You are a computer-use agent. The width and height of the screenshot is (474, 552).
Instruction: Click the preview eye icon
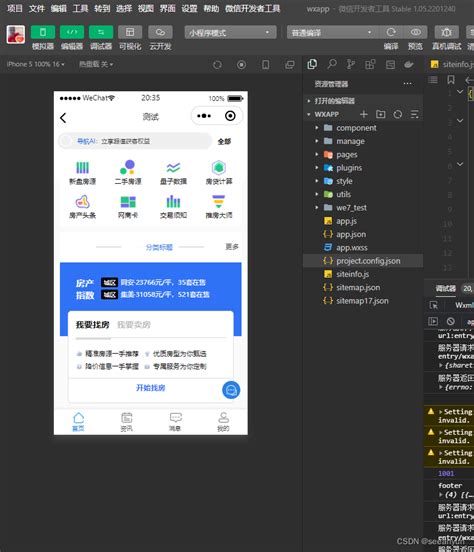click(416, 32)
